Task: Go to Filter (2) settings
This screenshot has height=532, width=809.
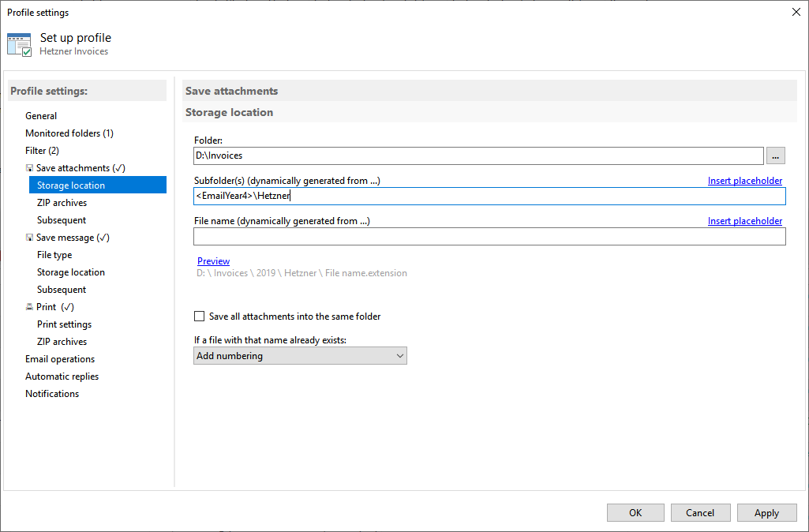Action: point(42,151)
